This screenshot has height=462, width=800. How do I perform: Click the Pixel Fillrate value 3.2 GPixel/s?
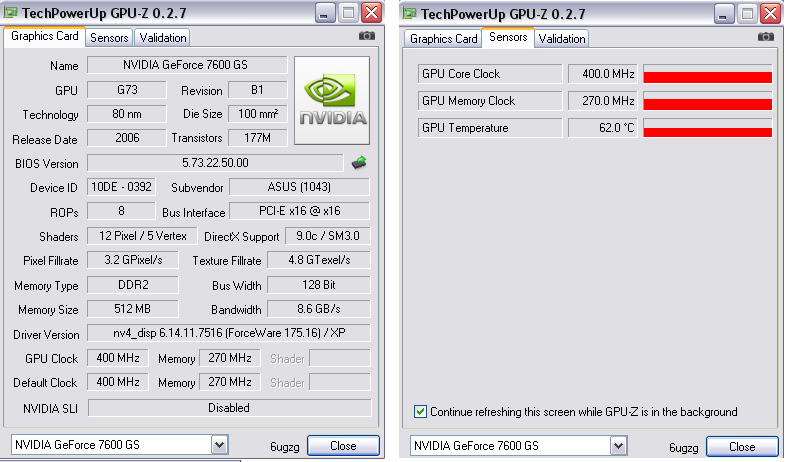pyautogui.click(x=133, y=260)
